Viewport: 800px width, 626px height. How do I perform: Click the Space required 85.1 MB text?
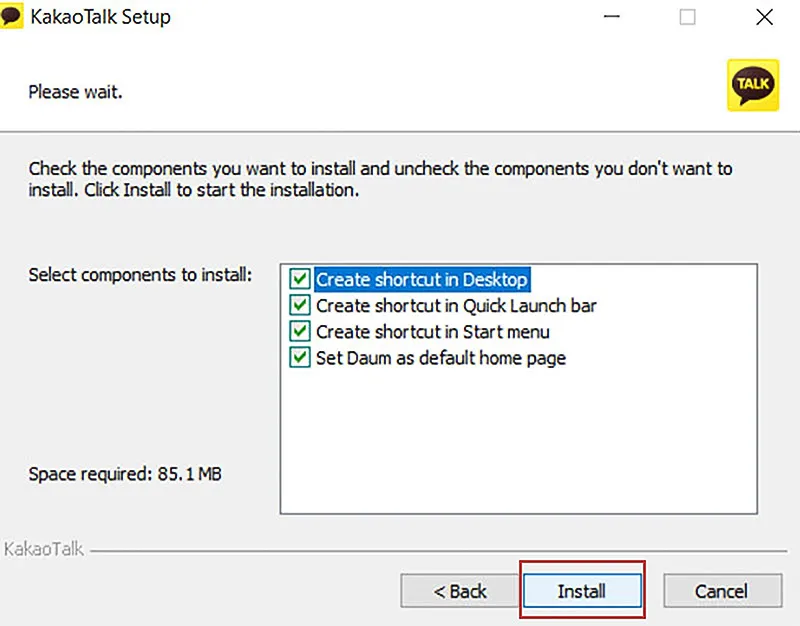tap(125, 473)
